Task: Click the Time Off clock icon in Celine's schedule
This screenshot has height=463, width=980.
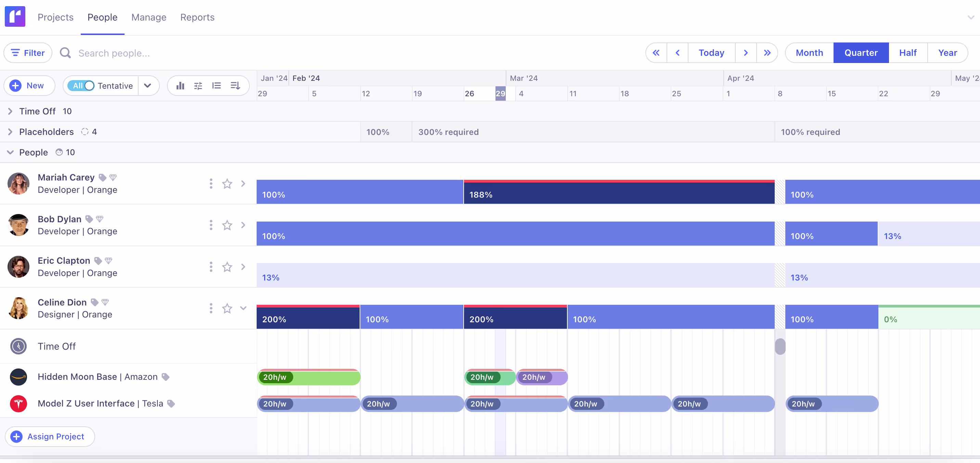Action: click(x=18, y=346)
